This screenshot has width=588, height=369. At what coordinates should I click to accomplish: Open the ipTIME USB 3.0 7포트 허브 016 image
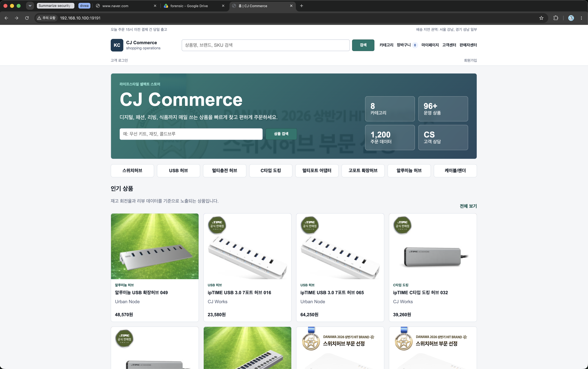(x=248, y=246)
